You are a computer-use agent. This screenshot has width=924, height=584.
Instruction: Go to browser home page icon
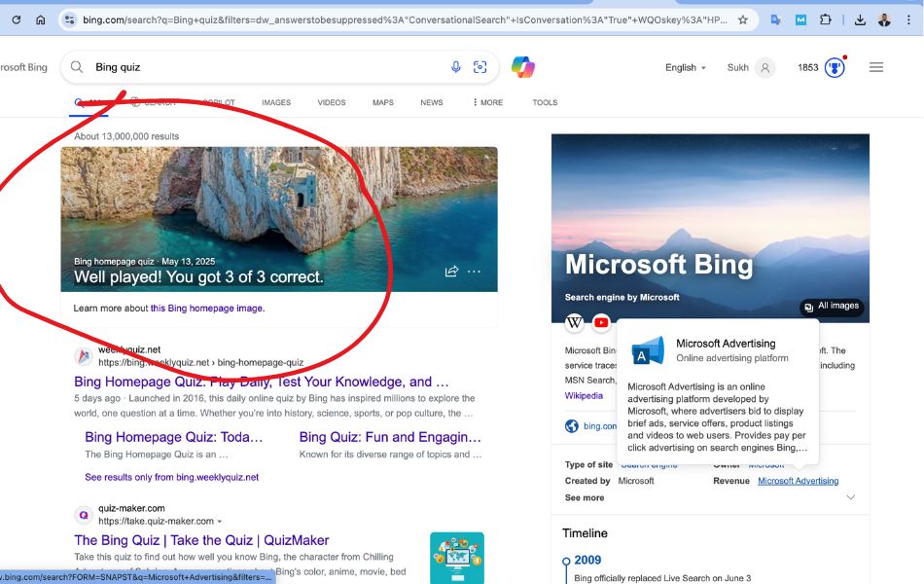40,20
